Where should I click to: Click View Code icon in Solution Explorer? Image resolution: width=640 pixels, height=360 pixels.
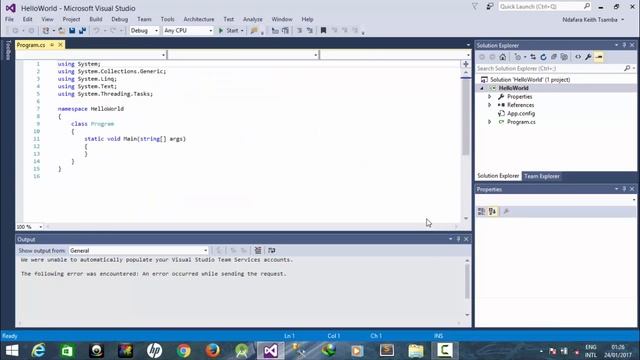click(578, 57)
